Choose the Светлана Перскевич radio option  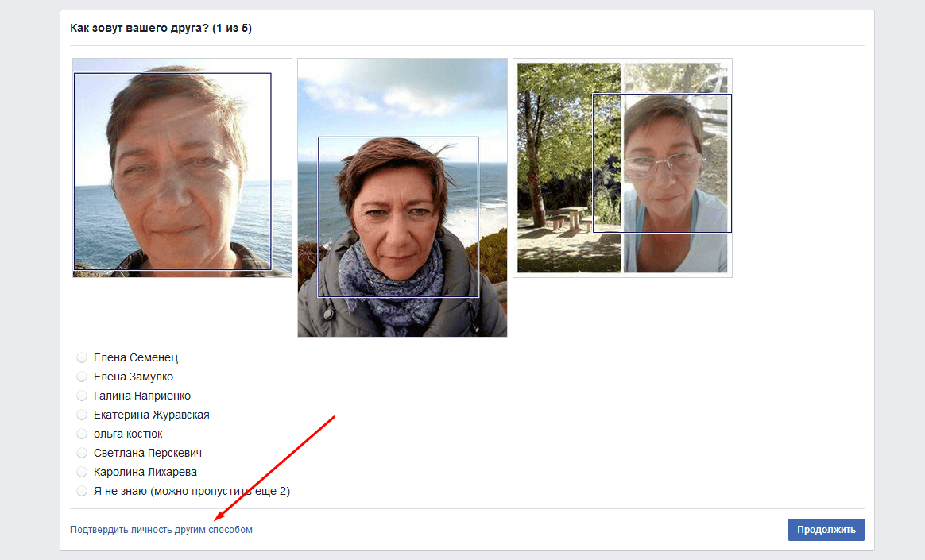point(82,453)
